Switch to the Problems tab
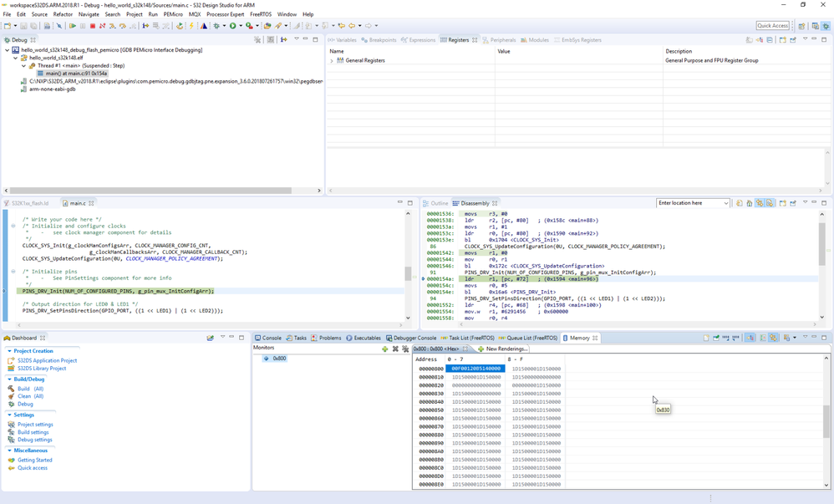The image size is (834, 504). [x=326, y=338]
